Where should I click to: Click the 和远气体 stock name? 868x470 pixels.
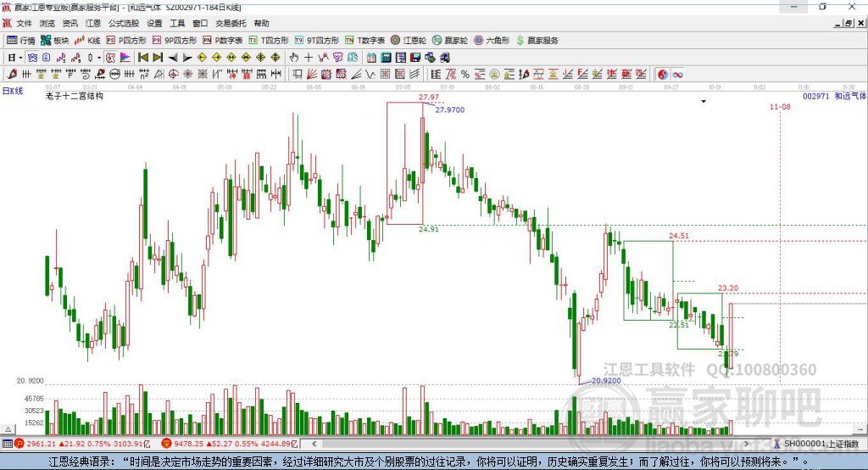pyautogui.click(x=850, y=96)
